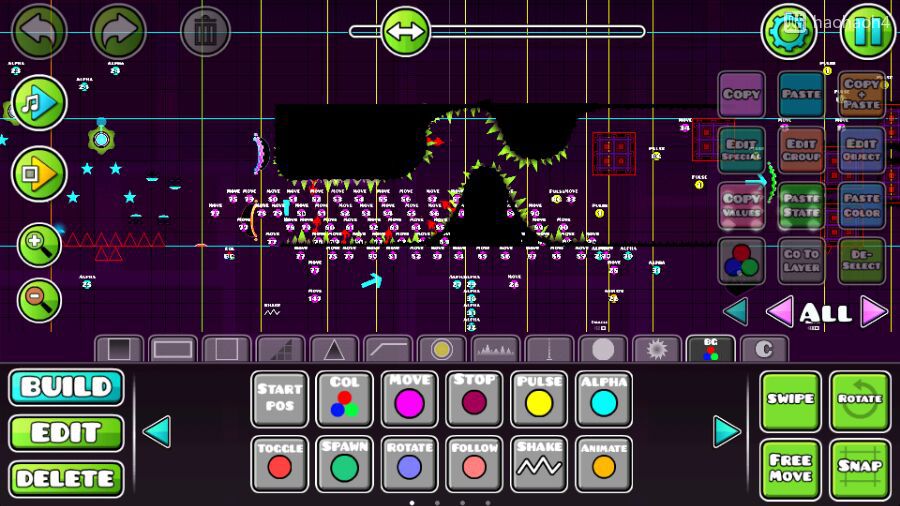Select the Animate trigger
900x506 pixels.
(604, 464)
